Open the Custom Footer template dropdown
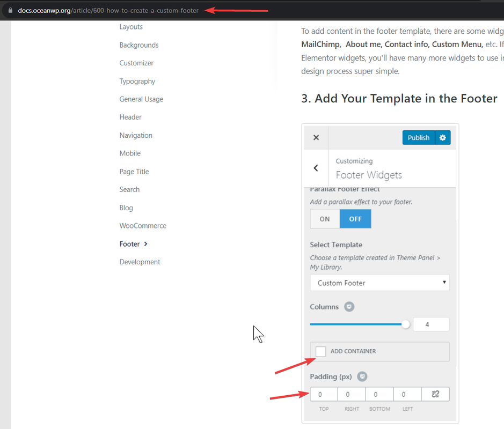This screenshot has height=429, width=504. pos(379,283)
